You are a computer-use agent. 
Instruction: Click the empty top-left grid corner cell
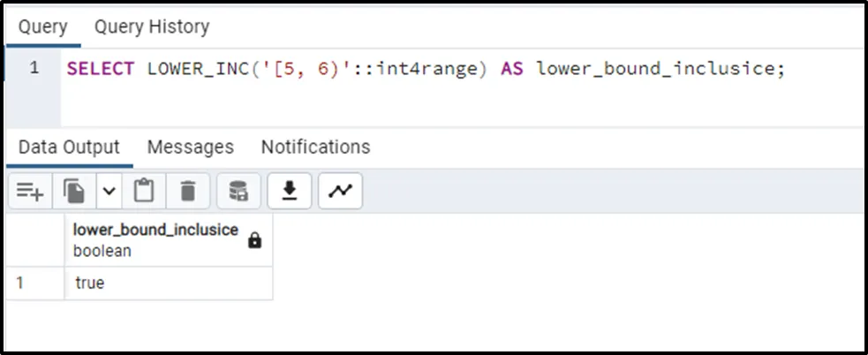click(35, 239)
